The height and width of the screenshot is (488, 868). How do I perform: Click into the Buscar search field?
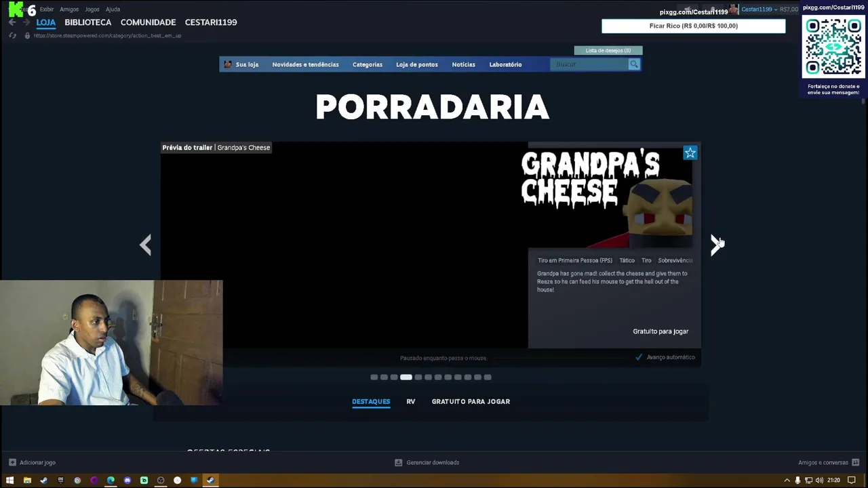click(x=590, y=64)
